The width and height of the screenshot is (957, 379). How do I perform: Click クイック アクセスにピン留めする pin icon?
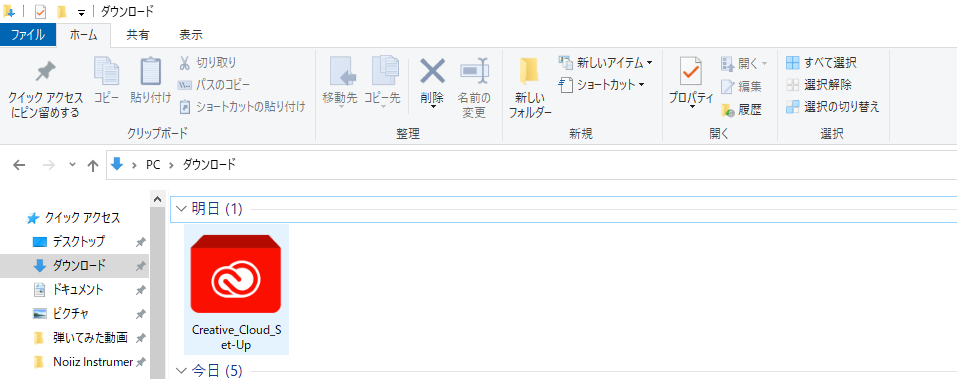(x=45, y=72)
